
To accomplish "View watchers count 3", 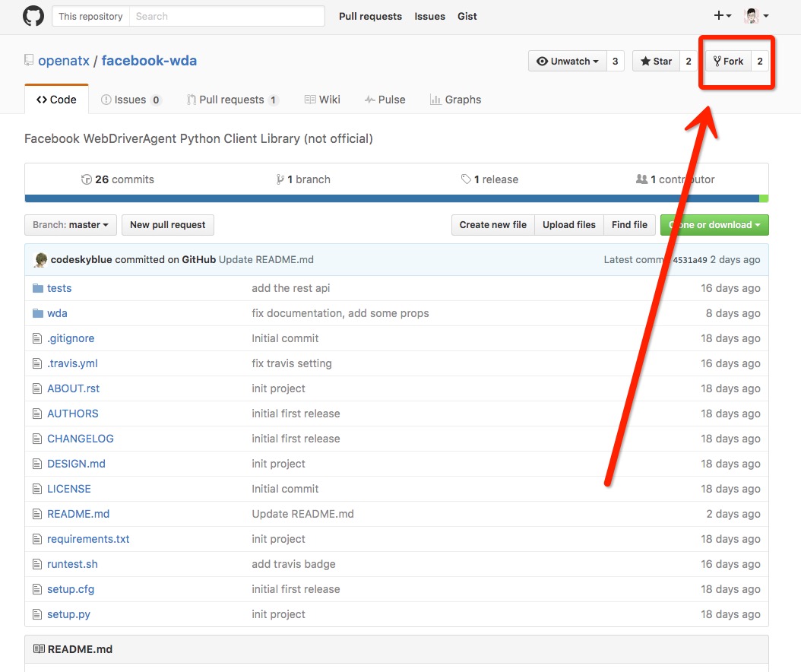I will pyautogui.click(x=615, y=62).
